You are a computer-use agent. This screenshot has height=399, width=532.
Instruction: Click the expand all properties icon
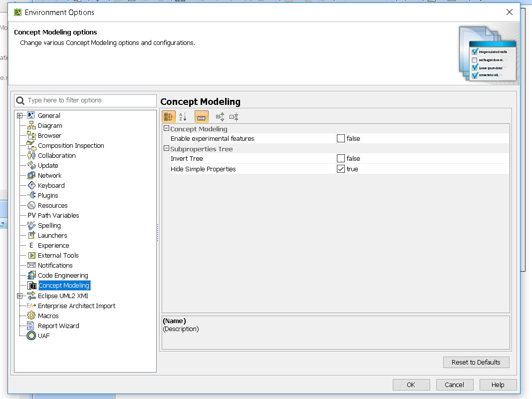tap(220, 117)
